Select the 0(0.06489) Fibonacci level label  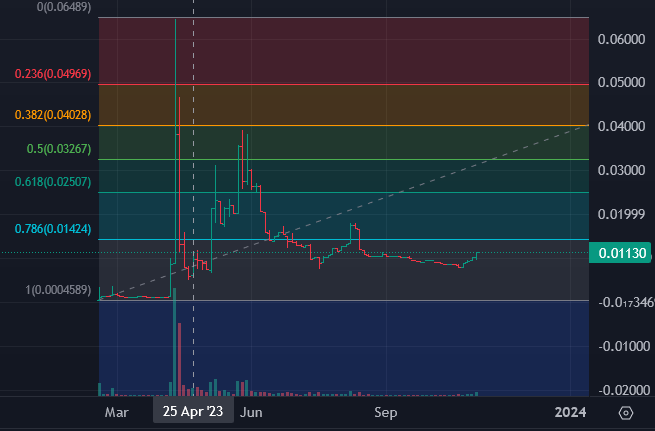64,7
